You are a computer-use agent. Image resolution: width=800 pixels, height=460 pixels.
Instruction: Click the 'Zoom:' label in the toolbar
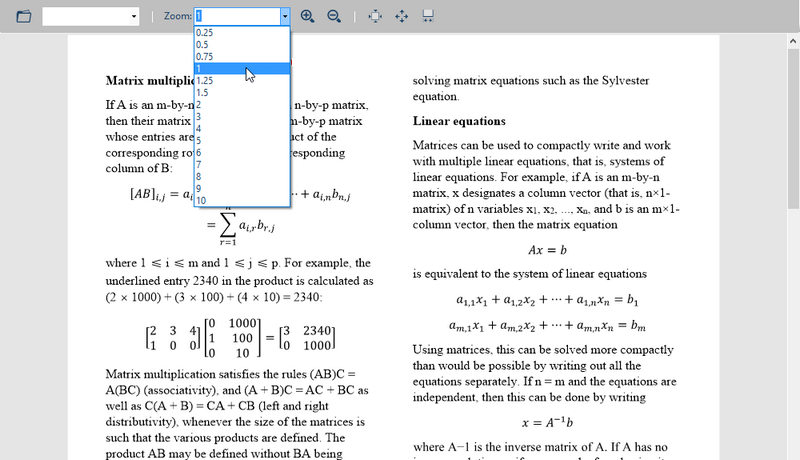[178, 16]
